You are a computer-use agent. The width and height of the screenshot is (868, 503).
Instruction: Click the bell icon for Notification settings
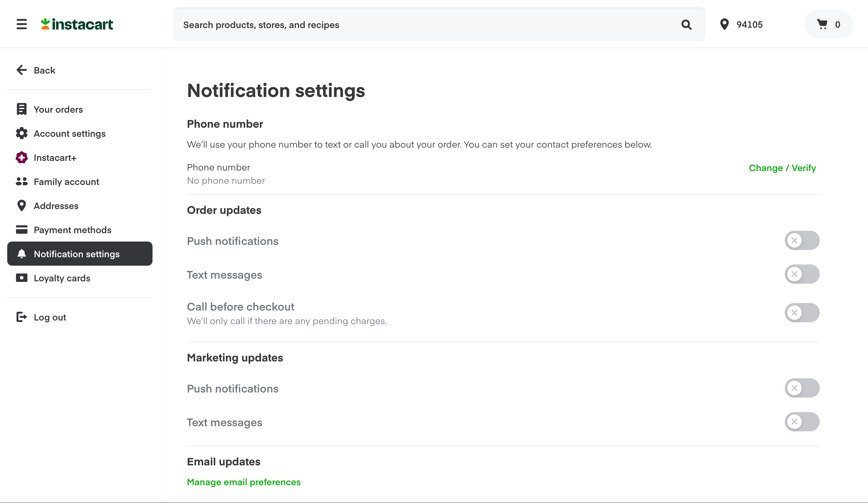[x=22, y=254]
